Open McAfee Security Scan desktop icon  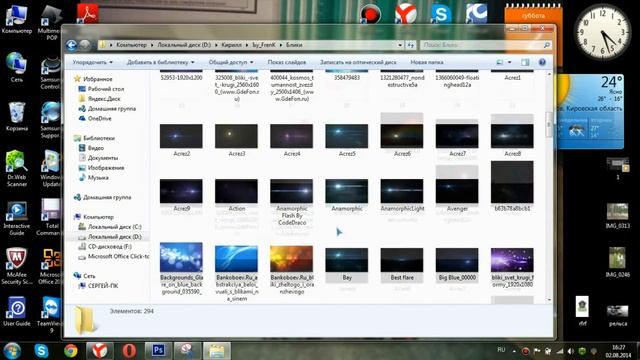[x=17, y=266]
